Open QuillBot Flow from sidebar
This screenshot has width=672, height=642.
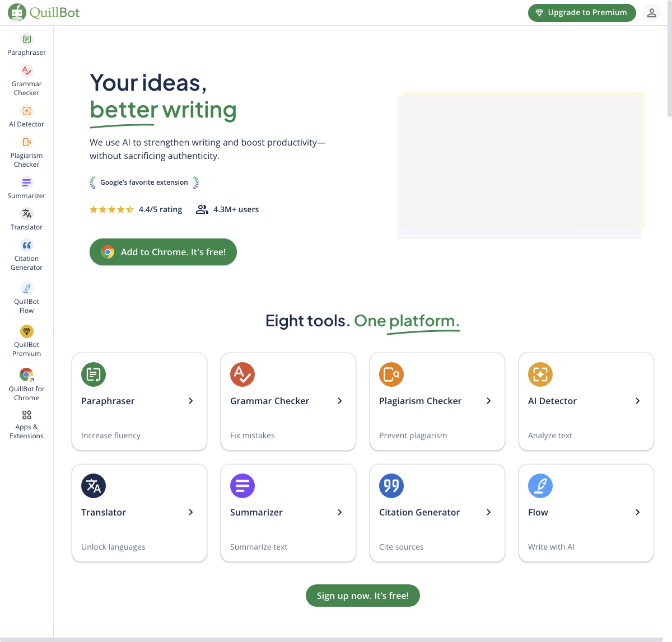tap(26, 289)
